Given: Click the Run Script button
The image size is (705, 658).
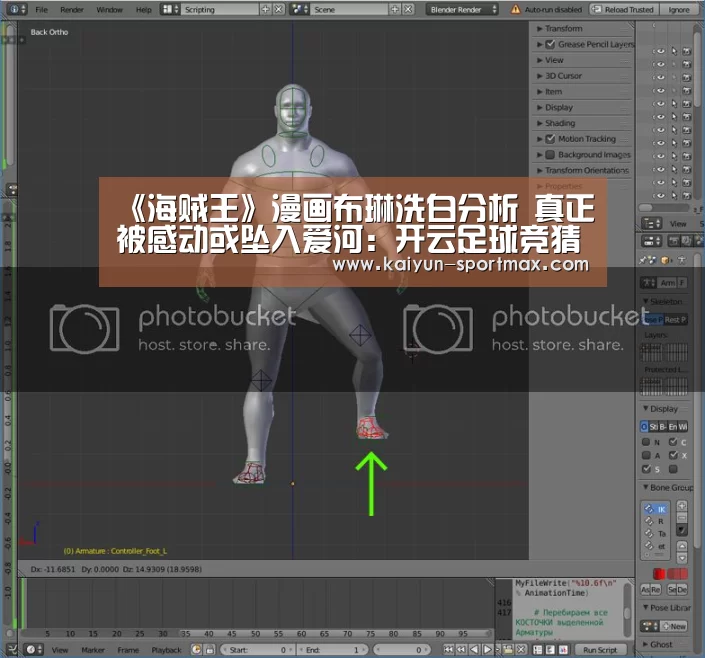Looking at the screenshot, I should coord(600,649).
